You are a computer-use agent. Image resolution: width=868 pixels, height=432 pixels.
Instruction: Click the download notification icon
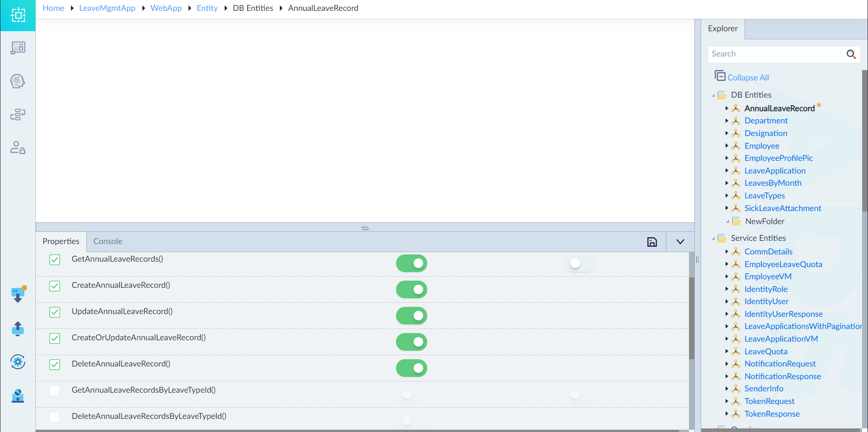click(18, 295)
